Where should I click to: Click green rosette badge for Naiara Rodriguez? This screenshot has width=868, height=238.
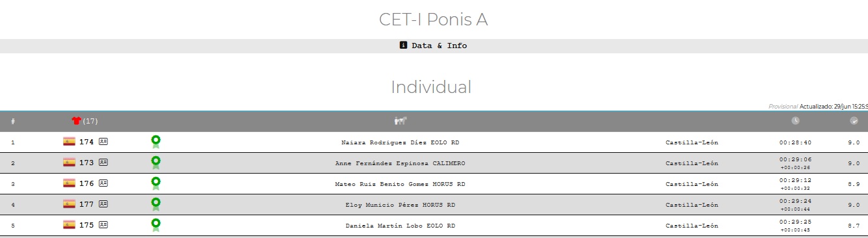click(x=155, y=142)
